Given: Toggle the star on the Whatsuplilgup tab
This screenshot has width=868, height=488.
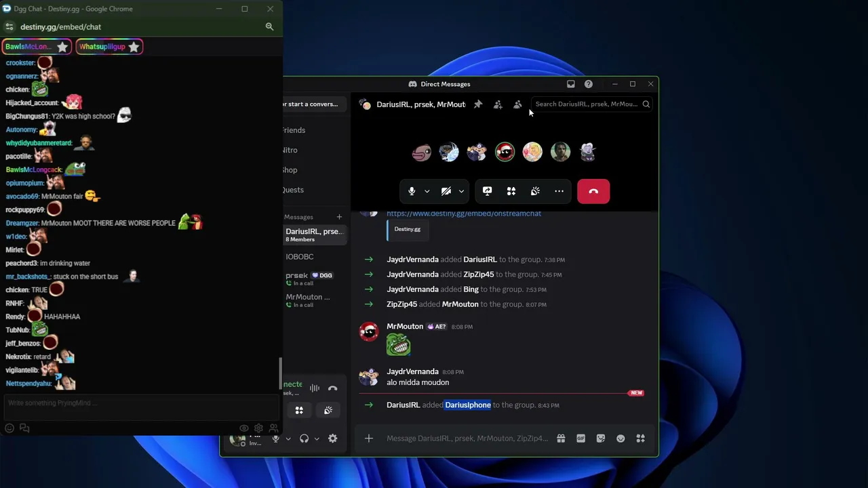Looking at the screenshot, I should pos(134,47).
